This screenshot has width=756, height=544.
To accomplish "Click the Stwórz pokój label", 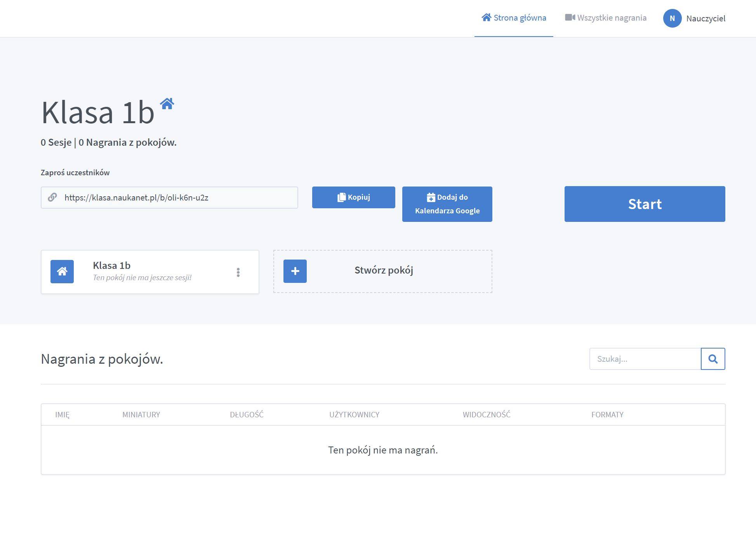I will (x=384, y=270).
